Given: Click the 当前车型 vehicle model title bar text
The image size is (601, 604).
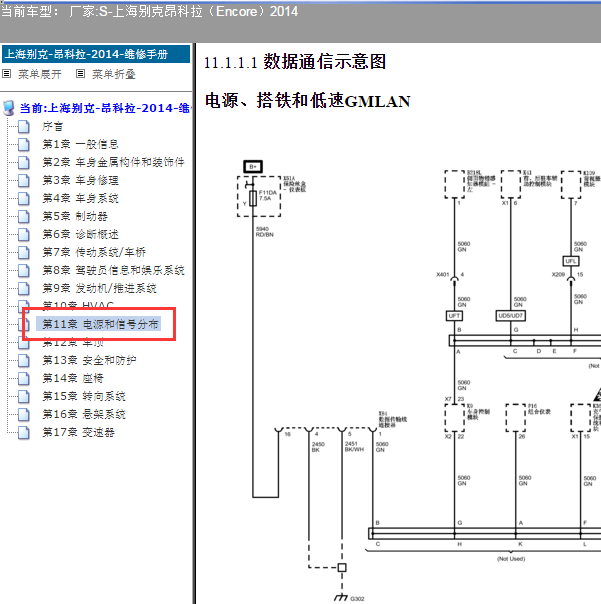Looking at the screenshot, I should point(149,12).
